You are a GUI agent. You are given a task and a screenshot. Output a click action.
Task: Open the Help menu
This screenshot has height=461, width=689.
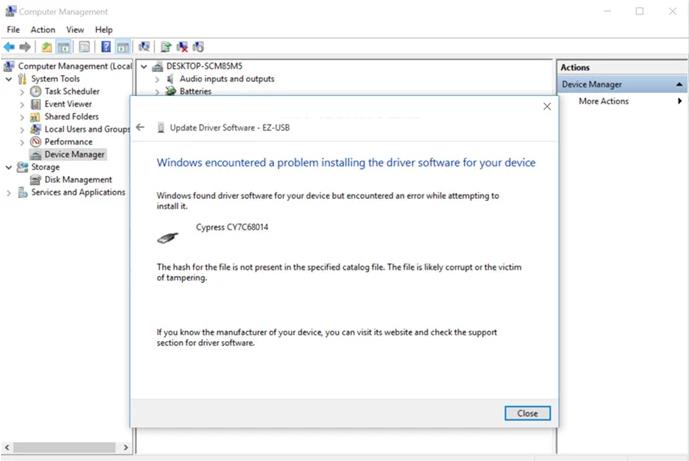point(104,29)
